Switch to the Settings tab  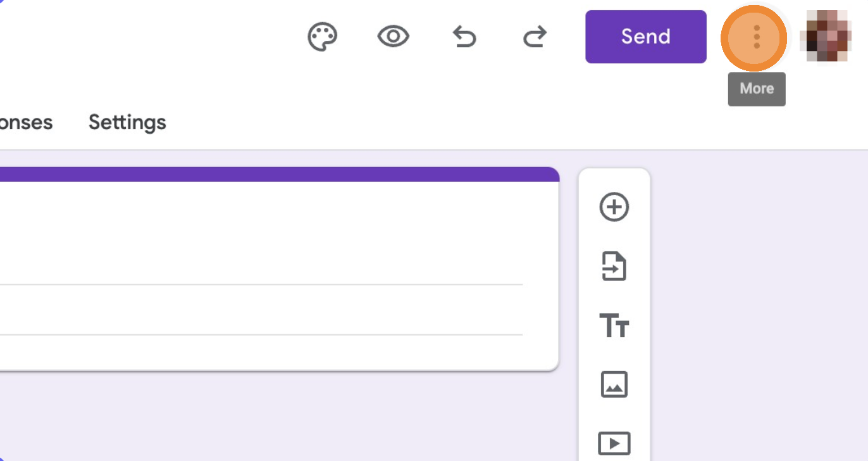tap(127, 122)
